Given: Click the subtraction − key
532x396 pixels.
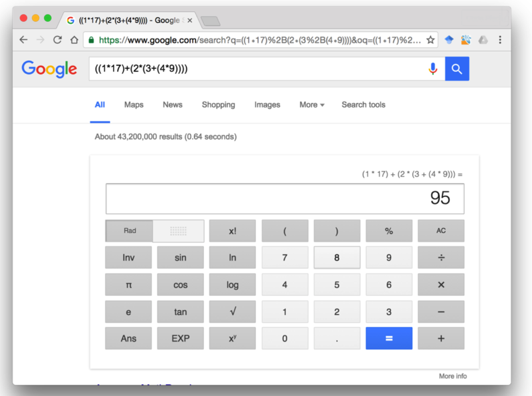Looking at the screenshot, I should 441,312.
